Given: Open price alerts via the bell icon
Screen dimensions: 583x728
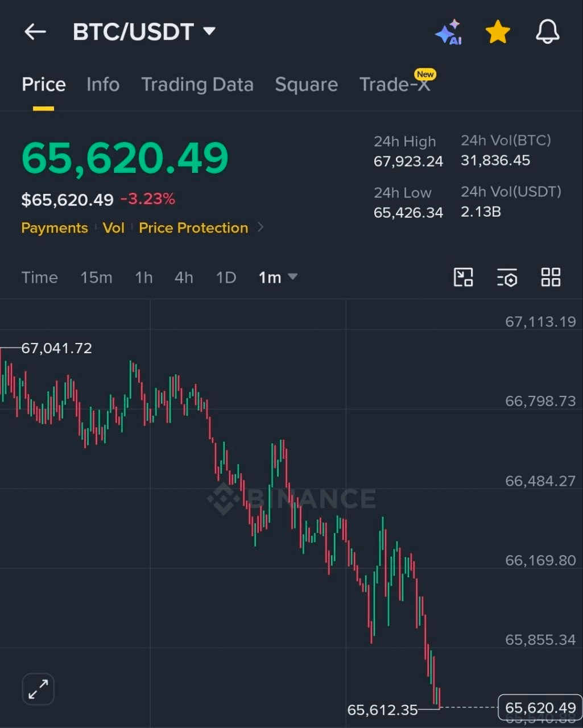Looking at the screenshot, I should click(548, 32).
